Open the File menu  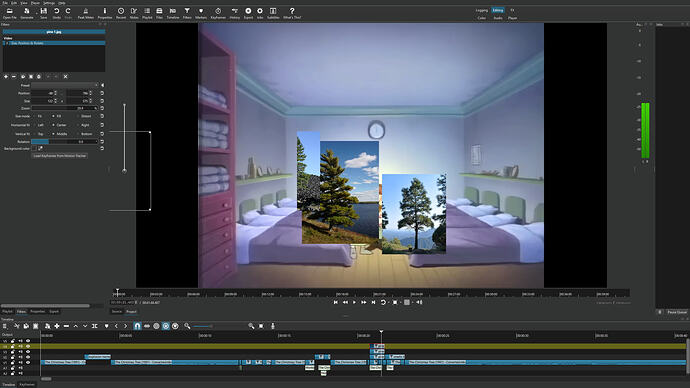(5, 3)
